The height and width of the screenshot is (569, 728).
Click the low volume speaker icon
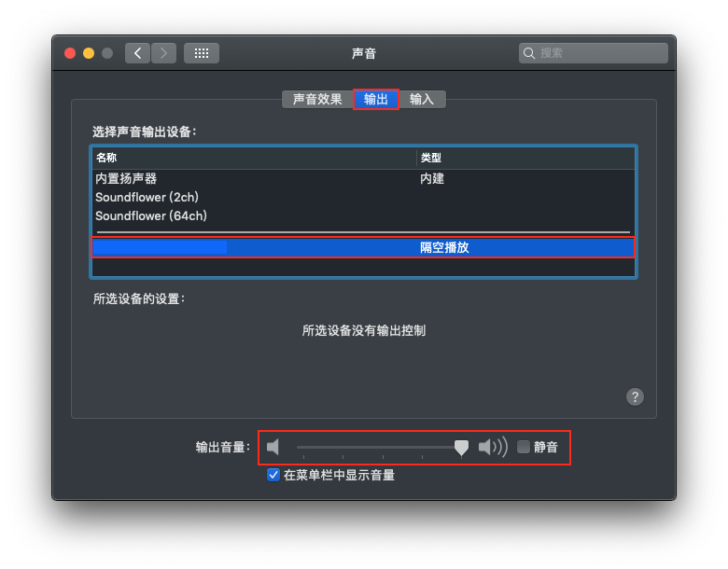[273, 448]
